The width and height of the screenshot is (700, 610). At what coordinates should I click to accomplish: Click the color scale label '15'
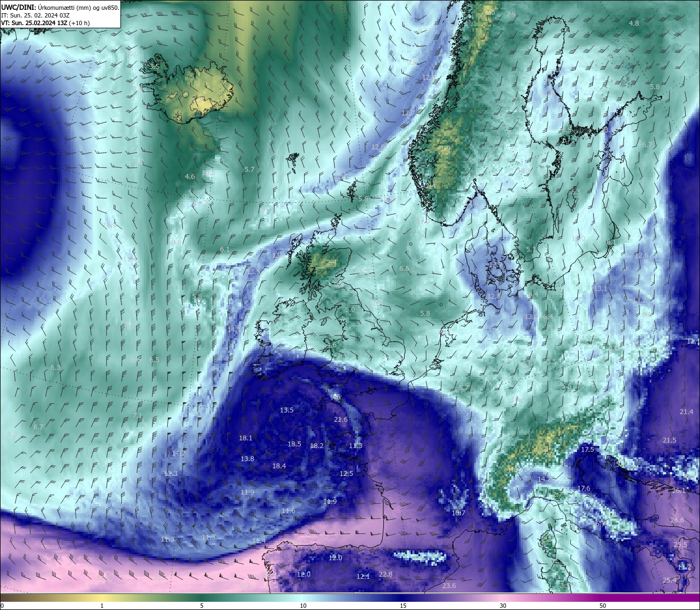[402, 606]
